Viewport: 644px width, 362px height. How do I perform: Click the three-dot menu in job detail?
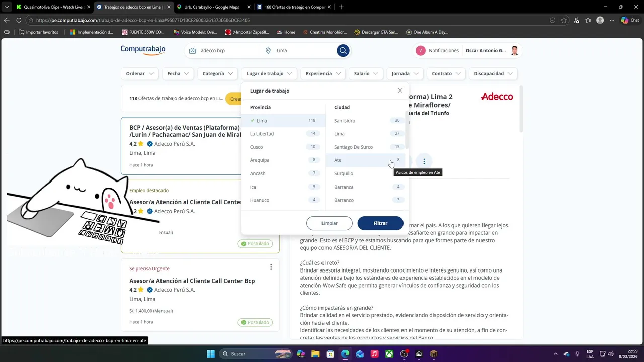[424, 161]
